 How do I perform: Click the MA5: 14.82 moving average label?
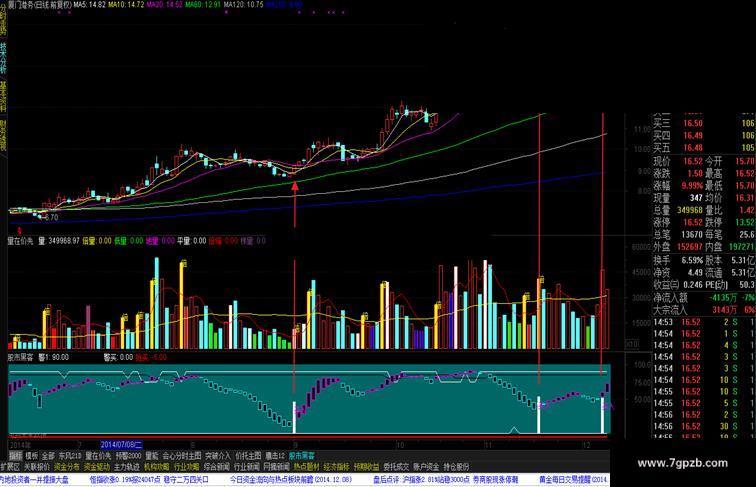89,4
